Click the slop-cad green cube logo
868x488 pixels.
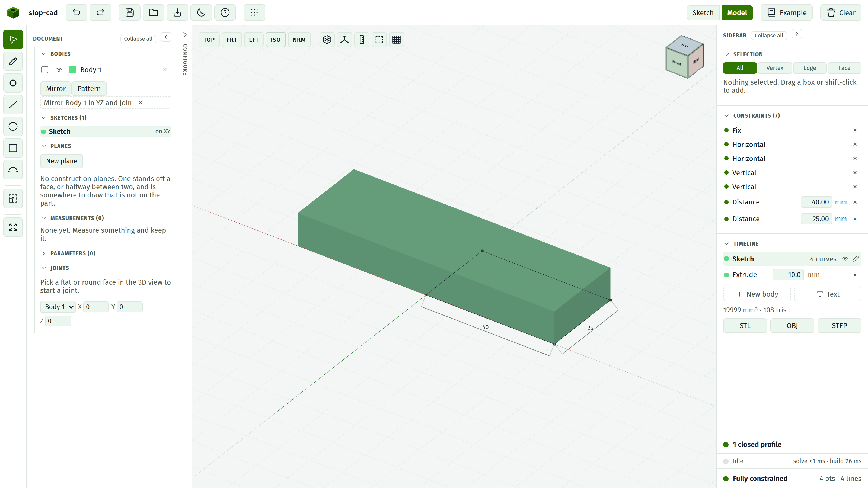click(13, 12)
